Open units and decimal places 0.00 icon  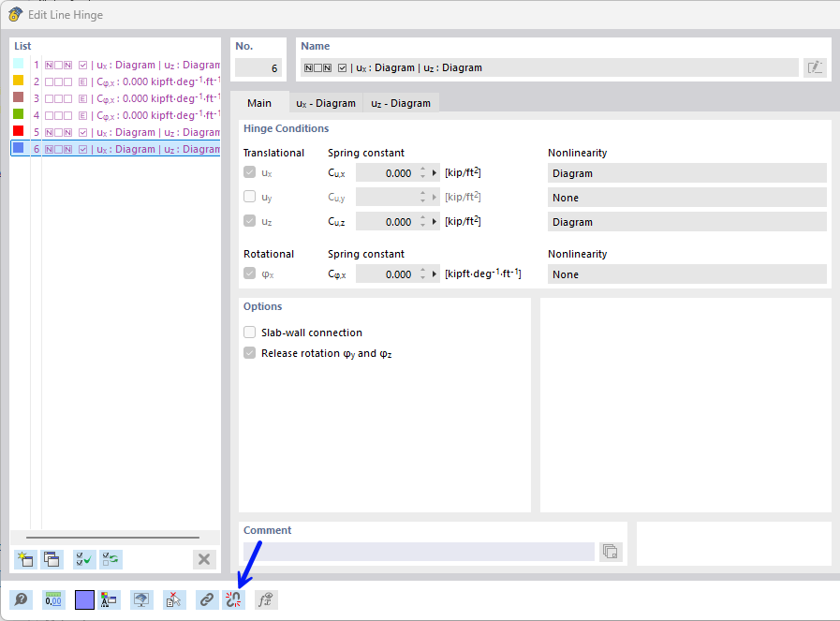tap(53, 599)
